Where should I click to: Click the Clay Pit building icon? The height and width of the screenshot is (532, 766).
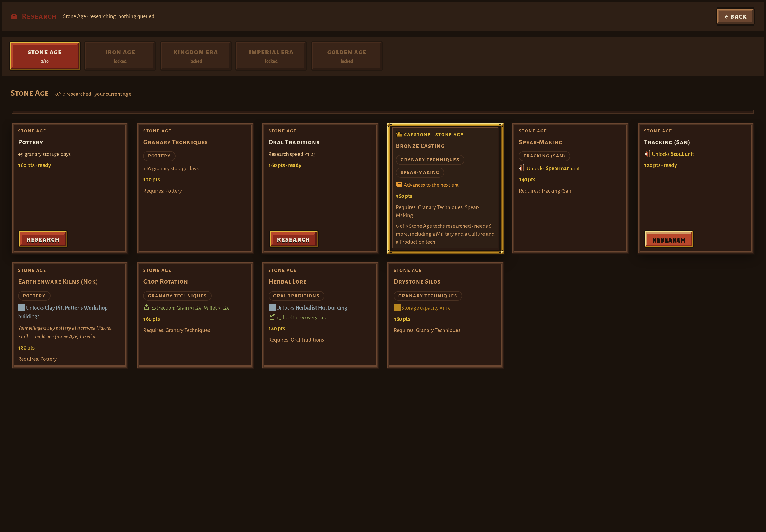[x=21, y=307]
